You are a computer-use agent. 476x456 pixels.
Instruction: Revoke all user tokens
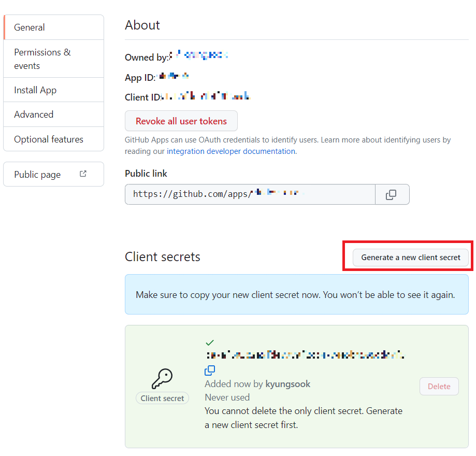(x=181, y=121)
